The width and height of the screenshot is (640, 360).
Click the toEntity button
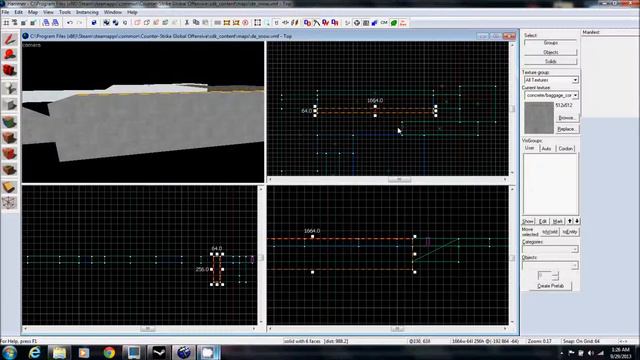click(570, 232)
